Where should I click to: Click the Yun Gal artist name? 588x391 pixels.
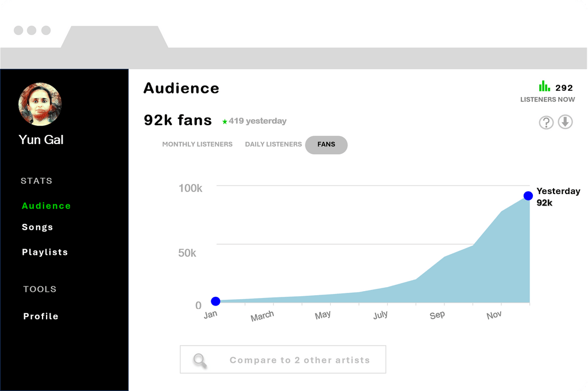point(41,140)
